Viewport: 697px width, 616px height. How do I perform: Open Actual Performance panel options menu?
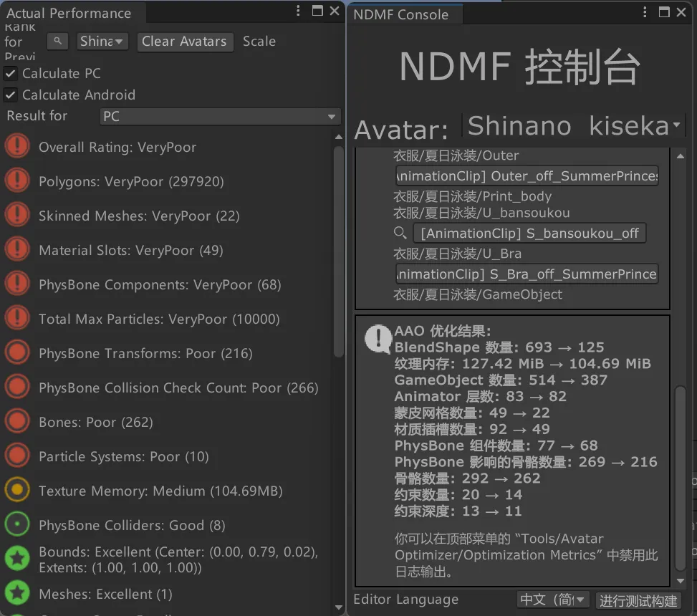tap(298, 11)
